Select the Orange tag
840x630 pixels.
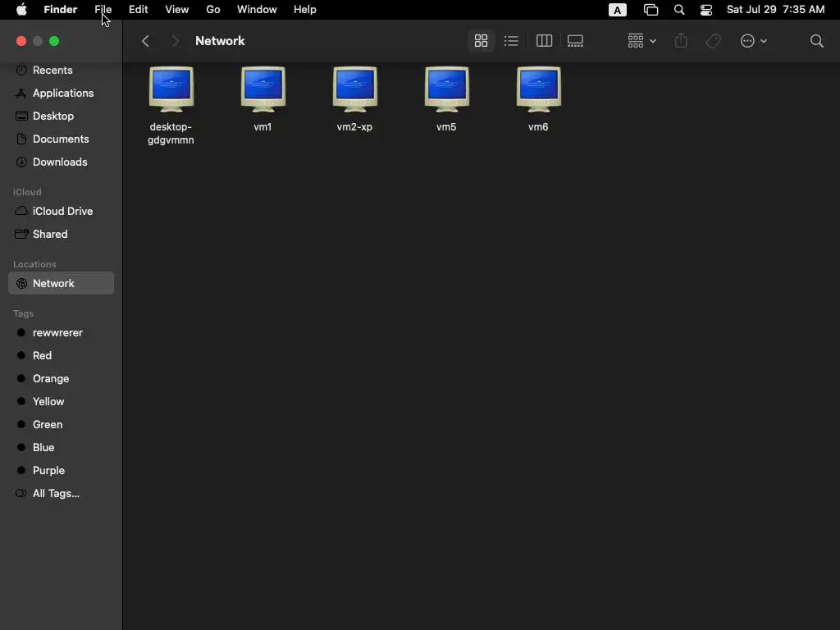(61, 379)
